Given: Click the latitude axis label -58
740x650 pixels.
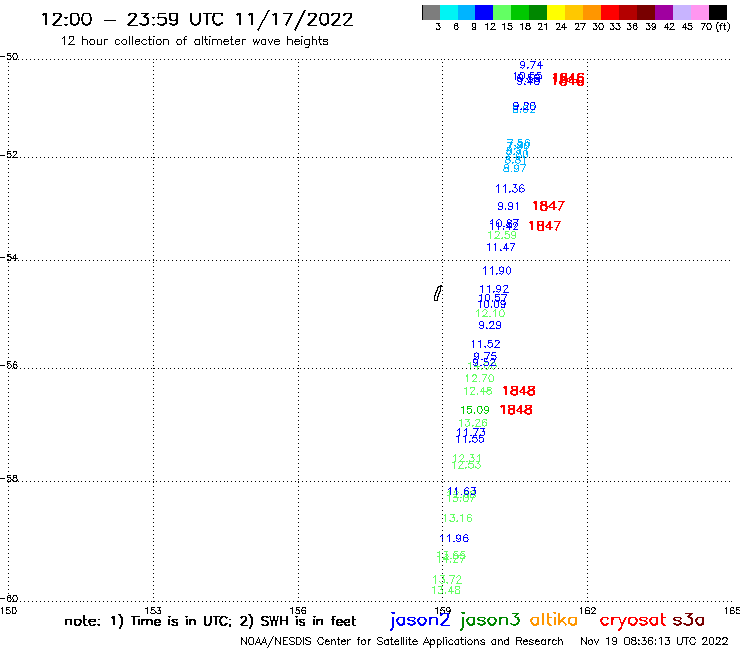Looking at the screenshot, I should click(x=9, y=478).
